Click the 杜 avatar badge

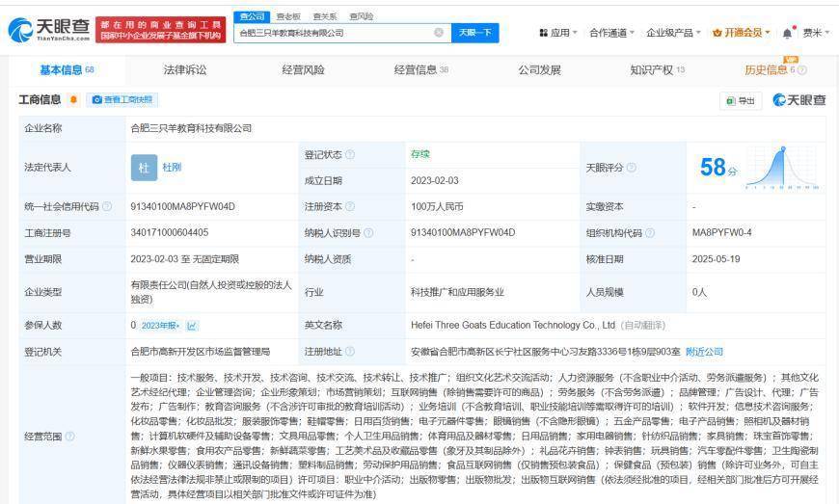(x=144, y=168)
